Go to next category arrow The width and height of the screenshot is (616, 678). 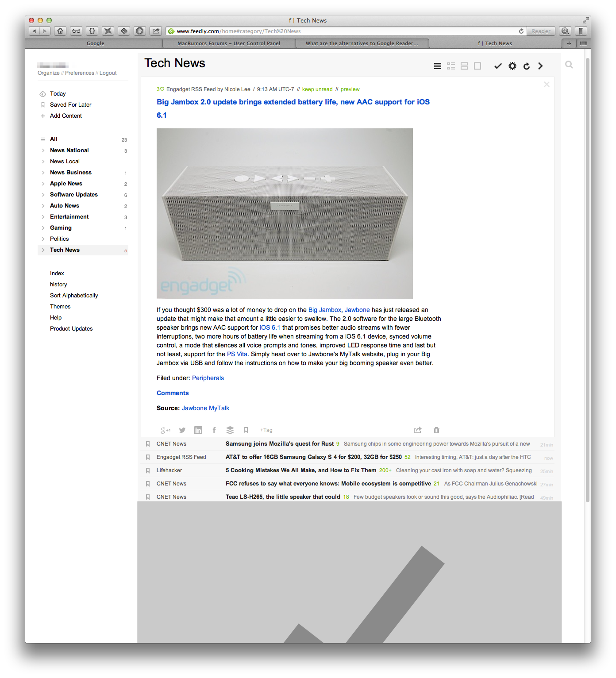click(x=540, y=66)
